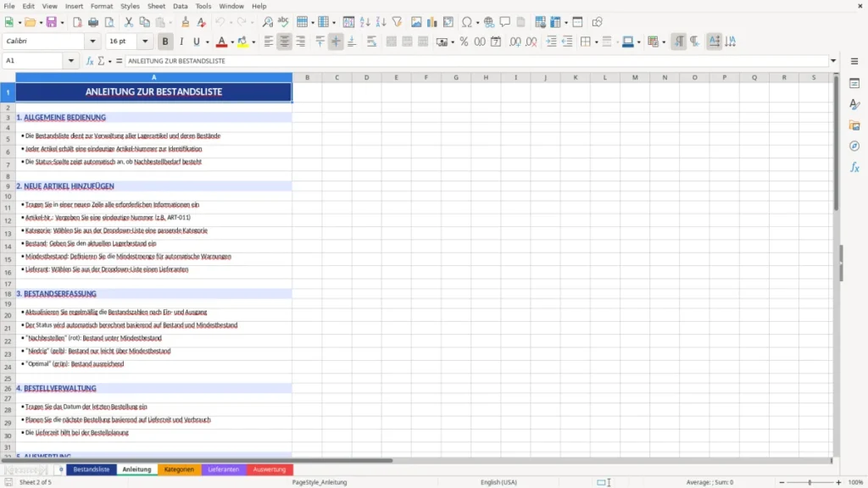Switch to Kategorien sheet tab
Screen dimensions: 868x488
pos(179,469)
